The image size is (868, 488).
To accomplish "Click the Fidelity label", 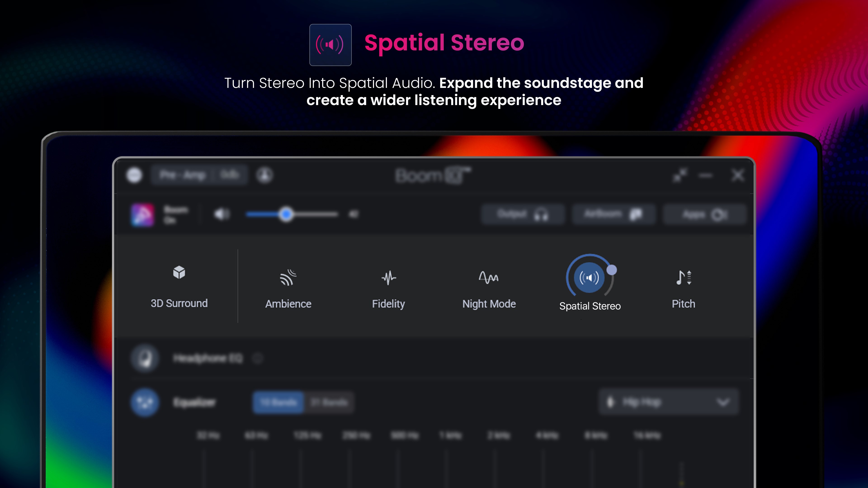I will 388,304.
